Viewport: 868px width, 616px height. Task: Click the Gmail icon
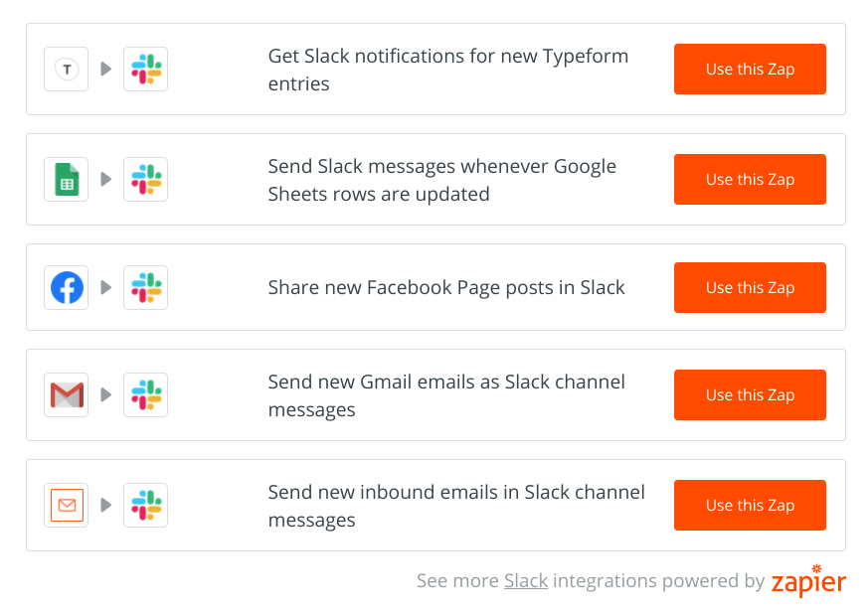coord(67,395)
